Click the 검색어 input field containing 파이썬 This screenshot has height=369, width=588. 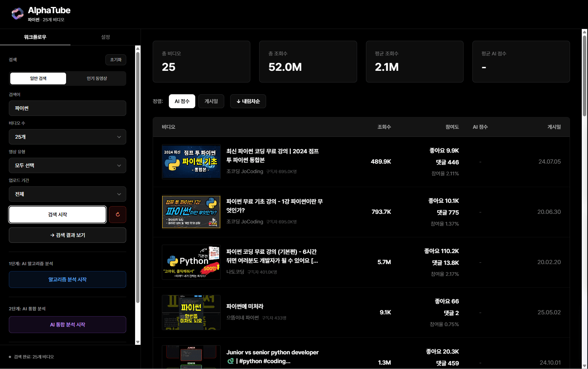pyautogui.click(x=68, y=108)
